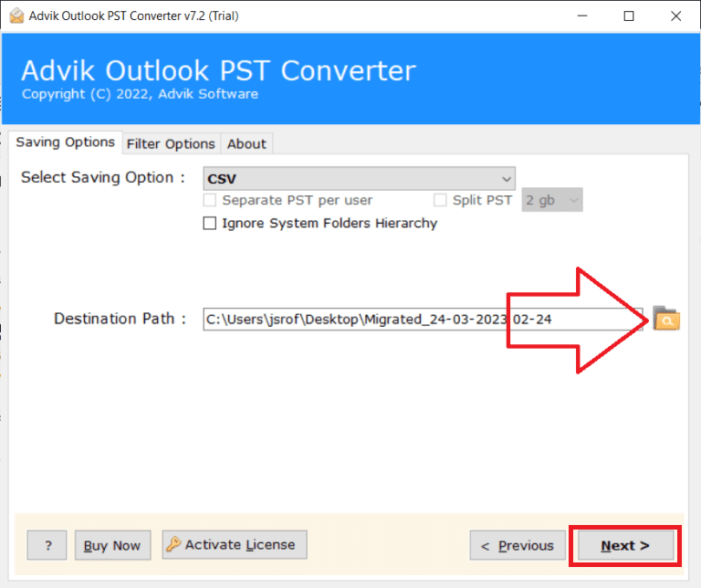The width and height of the screenshot is (701, 588).
Task: Click the Destination Path label
Action: tap(120, 319)
